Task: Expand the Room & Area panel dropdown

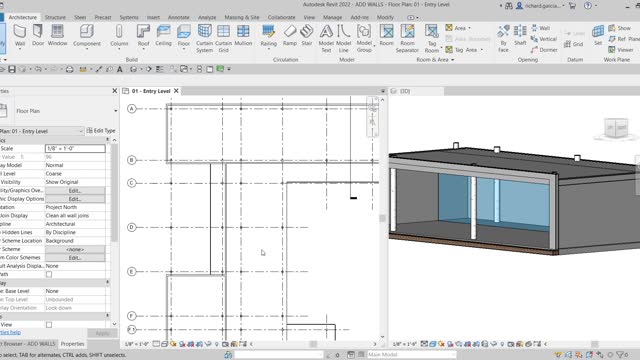Action: (452, 60)
